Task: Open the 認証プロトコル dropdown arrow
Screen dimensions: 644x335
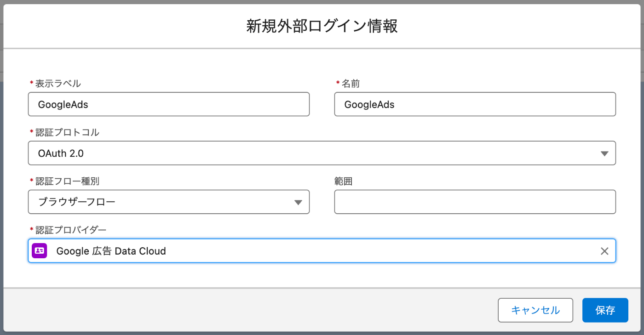Action: coord(605,153)
